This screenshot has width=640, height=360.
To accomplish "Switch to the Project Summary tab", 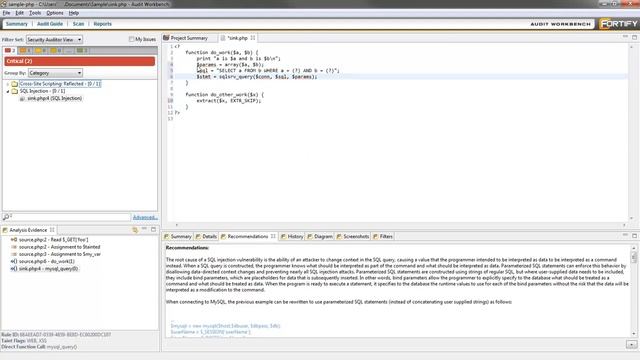I will tap(189, 38).
